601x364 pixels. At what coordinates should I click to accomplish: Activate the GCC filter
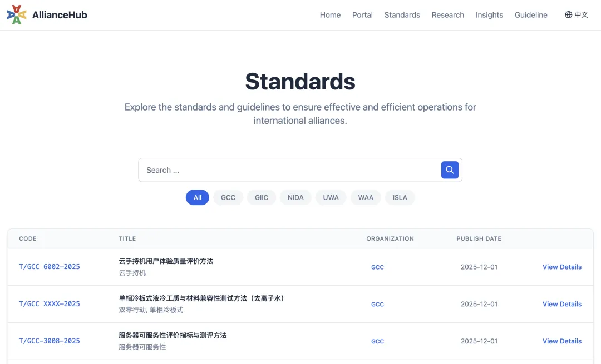pos(228,197)
